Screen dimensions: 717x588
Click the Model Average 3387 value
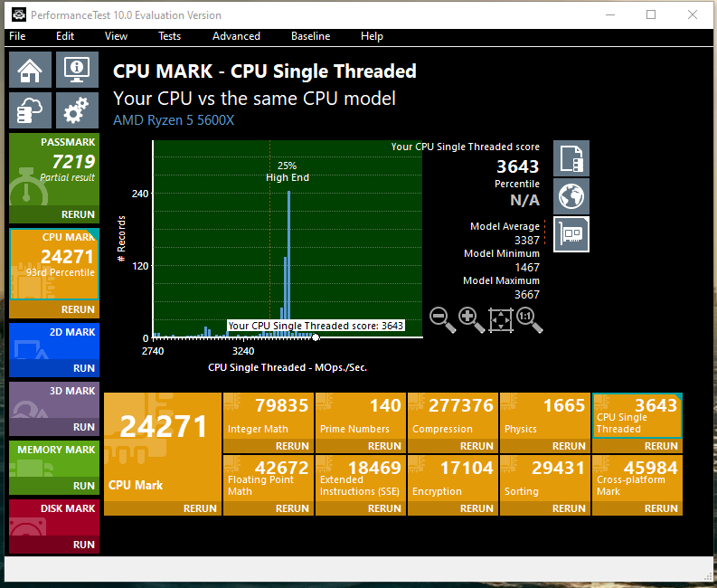pos(527,241)
